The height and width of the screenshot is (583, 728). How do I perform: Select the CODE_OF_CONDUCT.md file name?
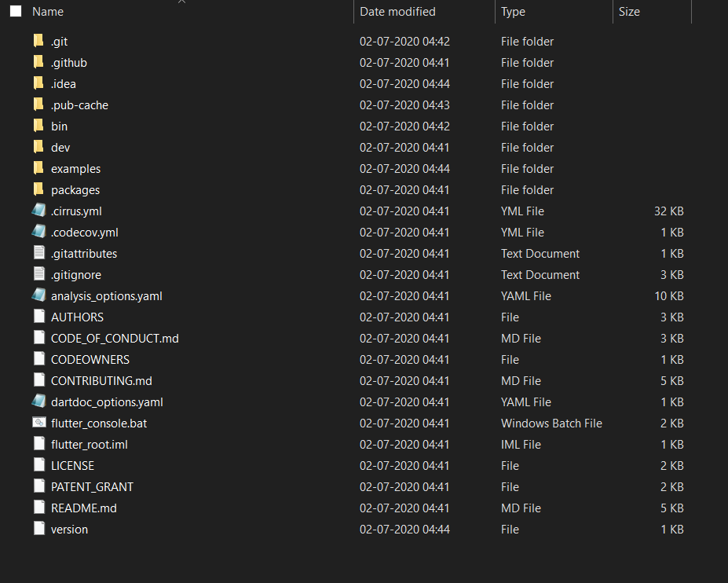[115, 339]
